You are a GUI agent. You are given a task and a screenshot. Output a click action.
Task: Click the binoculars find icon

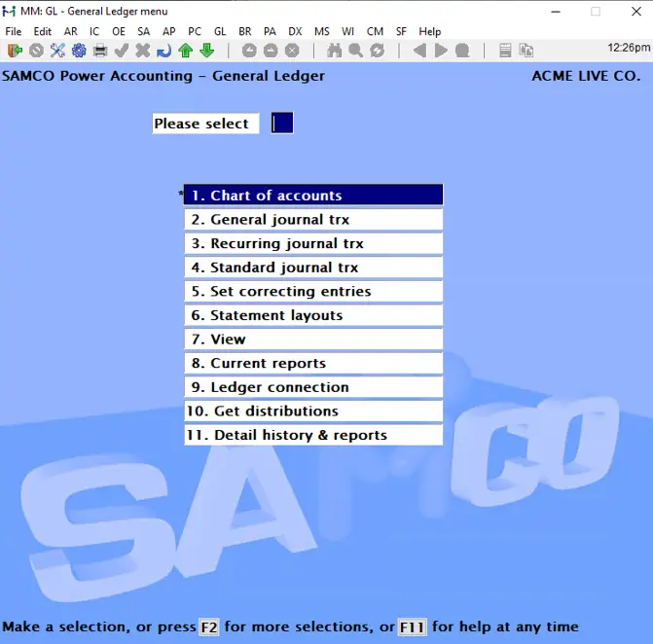point(335,51)
